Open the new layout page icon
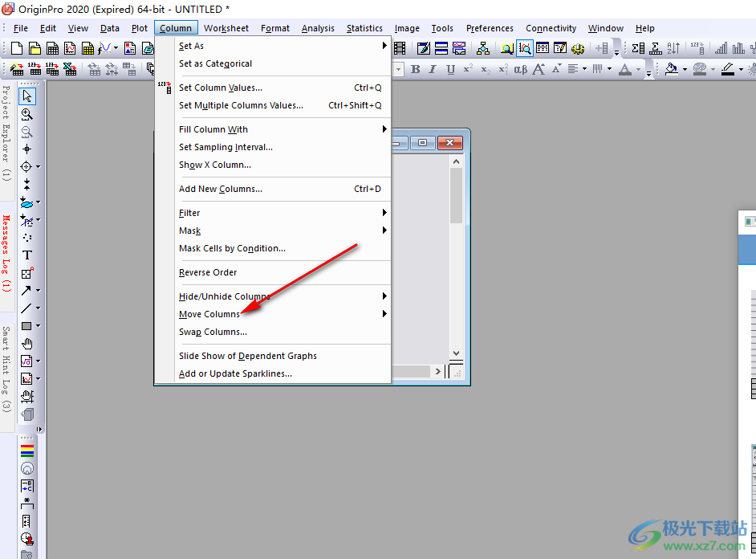 130,48
